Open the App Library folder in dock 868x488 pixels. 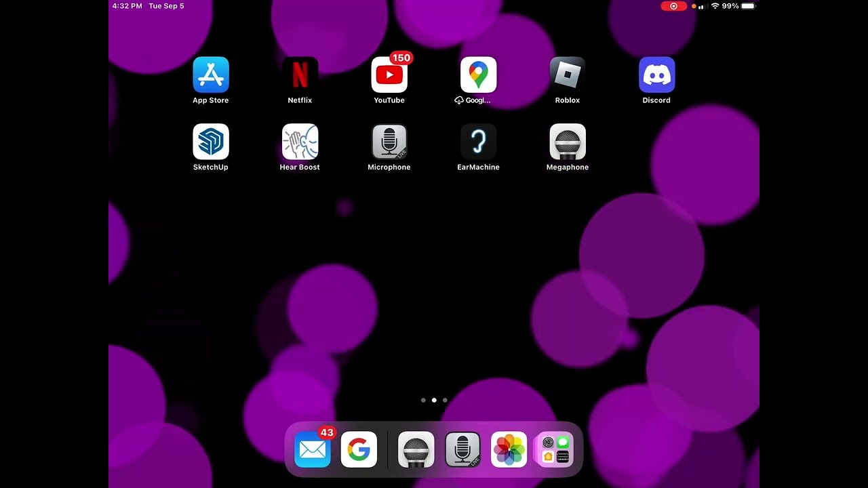click(555, 449)
